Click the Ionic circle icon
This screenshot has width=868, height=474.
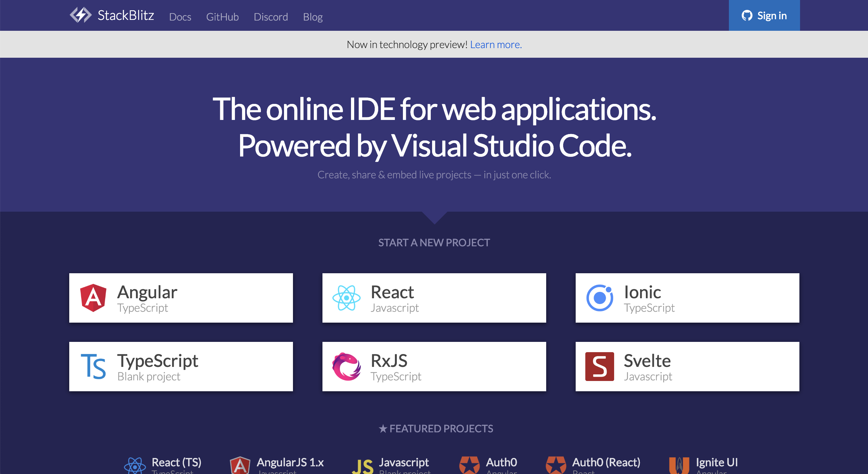pos(600,298)
